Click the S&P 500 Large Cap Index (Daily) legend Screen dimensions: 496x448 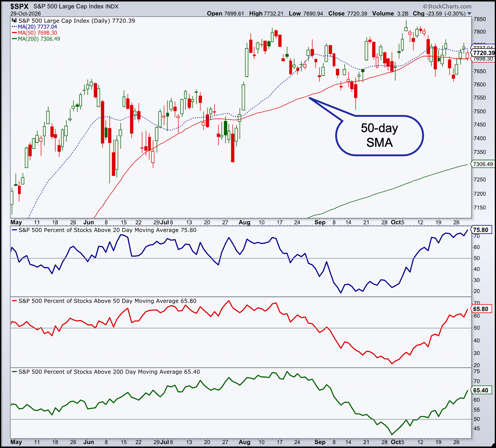click(x=77, y=21)
